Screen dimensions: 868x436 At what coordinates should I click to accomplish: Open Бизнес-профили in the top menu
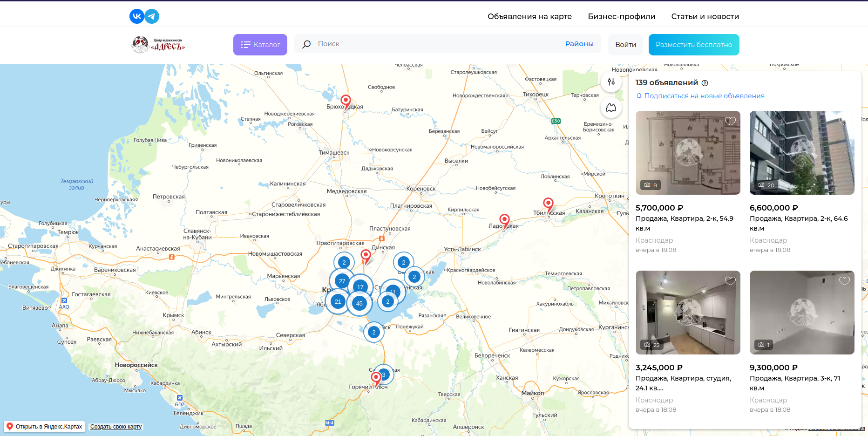click(x=621, y=16)
